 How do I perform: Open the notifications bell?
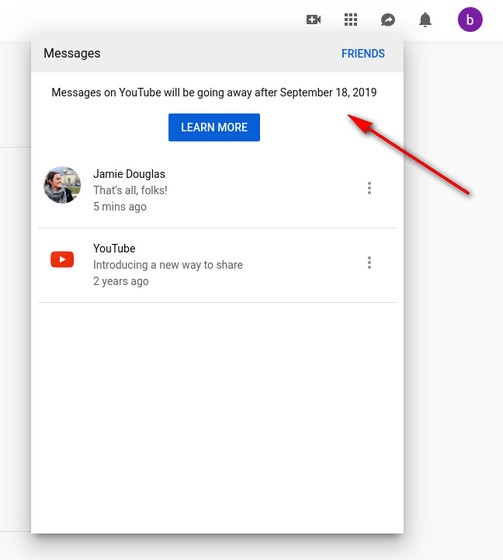tap(425, 19)
